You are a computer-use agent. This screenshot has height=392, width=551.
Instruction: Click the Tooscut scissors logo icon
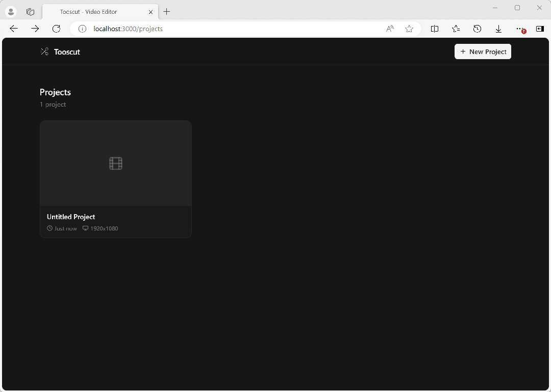[44, 51]
